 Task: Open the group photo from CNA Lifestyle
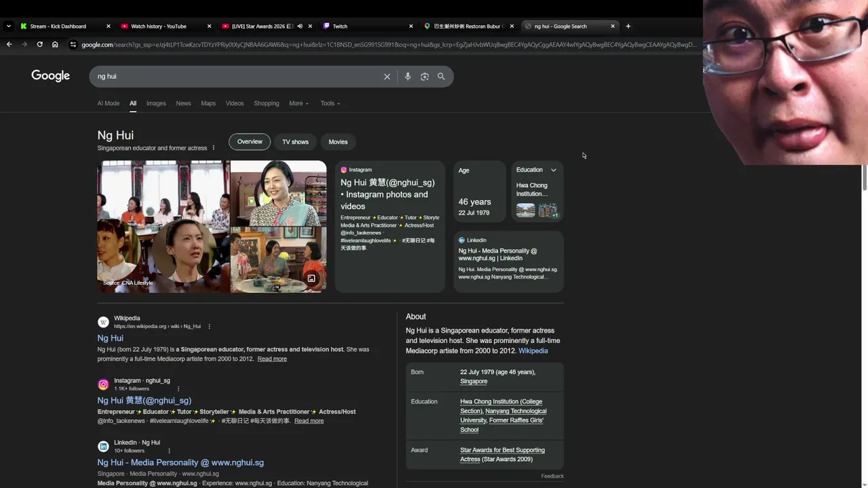tap(163, 226)
